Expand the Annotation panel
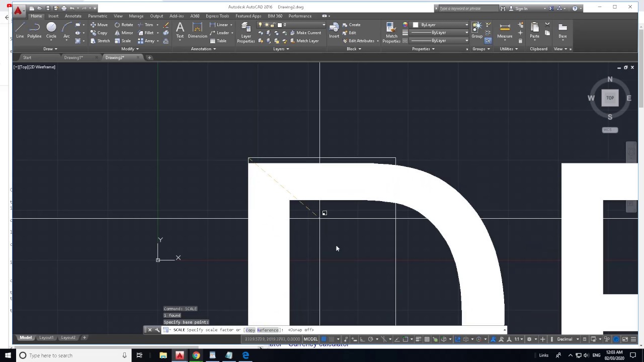 pyautogui.click(x=203, y=49)
